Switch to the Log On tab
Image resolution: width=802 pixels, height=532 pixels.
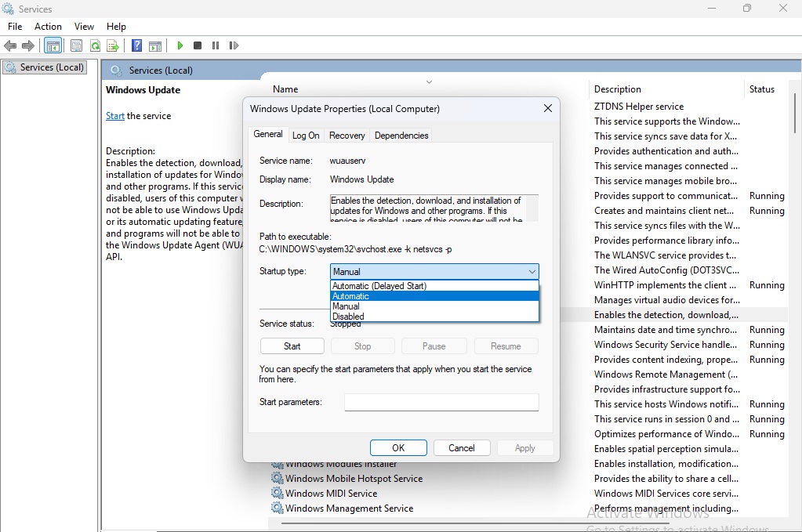click(x=306, y=136)
